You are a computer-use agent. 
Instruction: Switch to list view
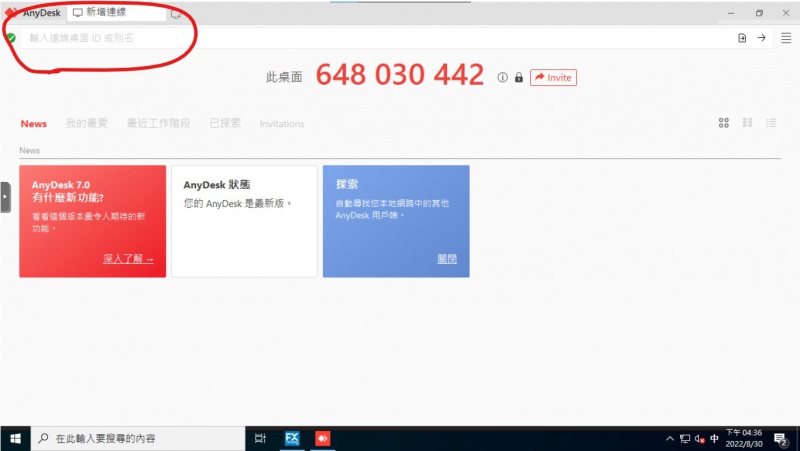(x=771, y=123)
